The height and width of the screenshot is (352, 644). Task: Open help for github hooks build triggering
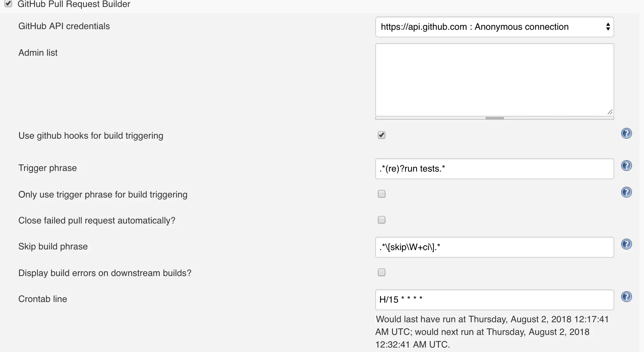point(626,134)
